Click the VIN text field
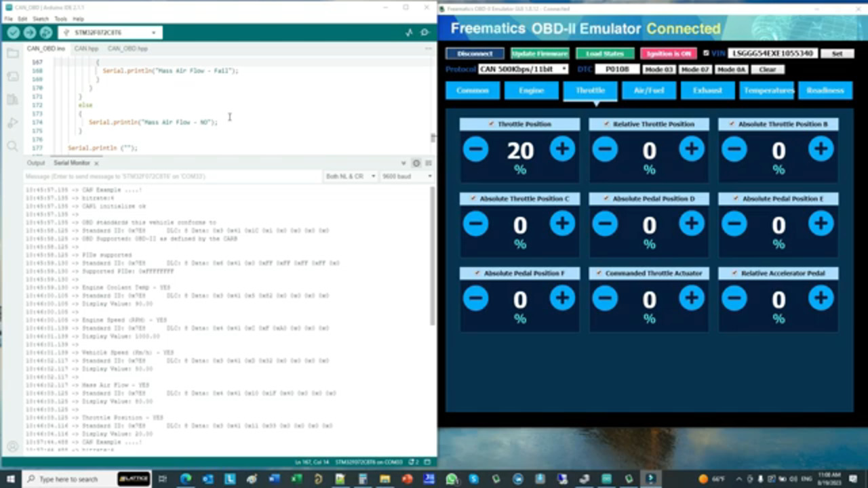Screen dimensions: 868x488 pos(772,53)
